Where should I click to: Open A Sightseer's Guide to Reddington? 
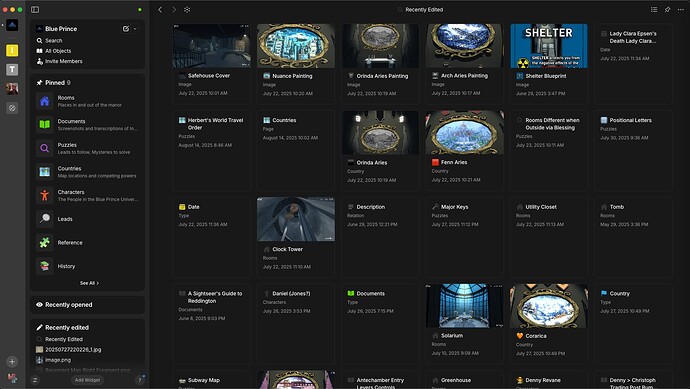[x=212, y=323]
